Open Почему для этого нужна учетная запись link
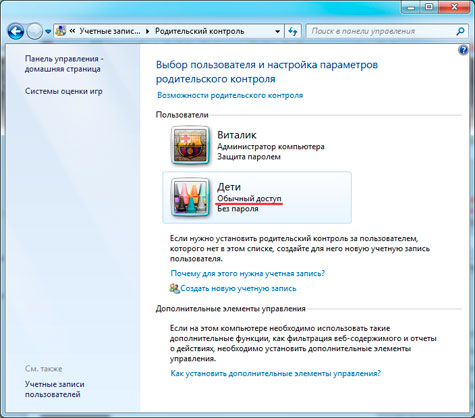 click(x=248, y=274)
